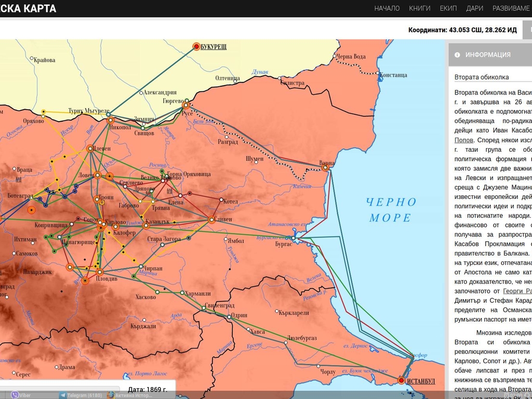Click the Варна orange map marker
The width and height of the screenshot is (532, 399).
(x=326, y=167)
